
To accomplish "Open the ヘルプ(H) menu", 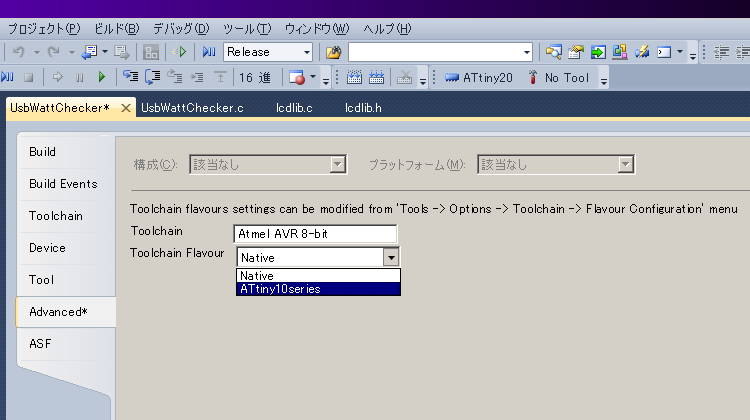I will tap(387, 29).
